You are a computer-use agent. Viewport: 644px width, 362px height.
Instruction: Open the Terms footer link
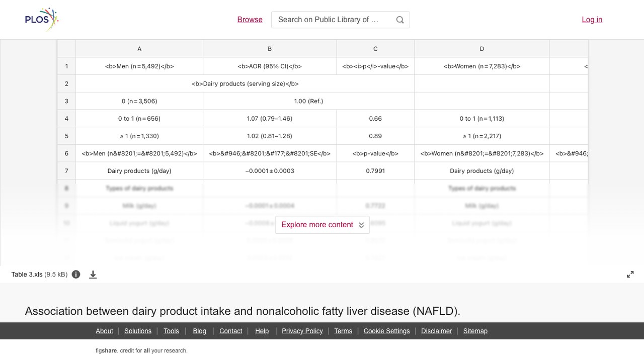[x=343, y=331]
